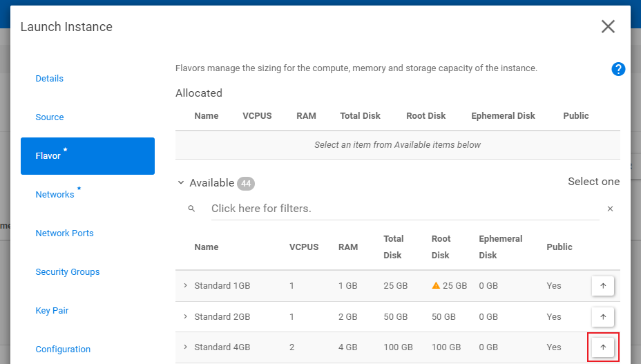
Task: Close the Launch Instance dialog
Action: click(x=608, y=26)
